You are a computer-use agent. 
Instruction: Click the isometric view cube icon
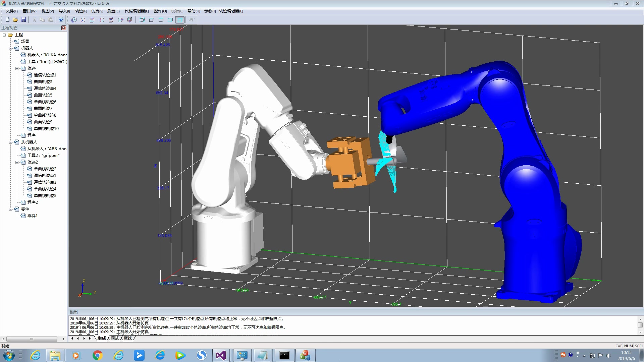[x=74, y=20]
